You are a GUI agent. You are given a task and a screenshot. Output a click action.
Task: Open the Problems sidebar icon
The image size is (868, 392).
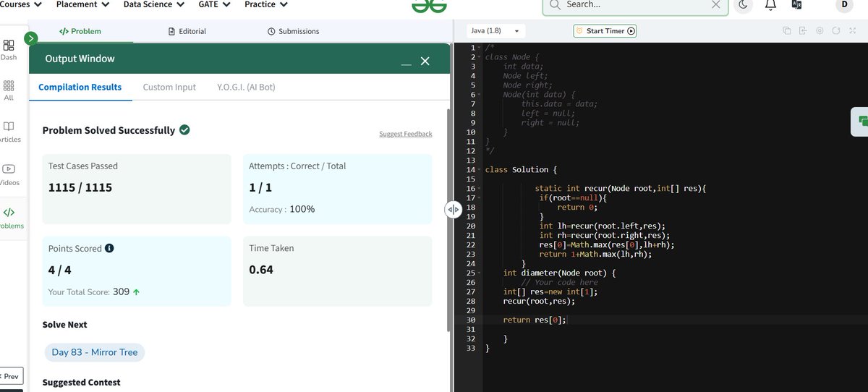11,218
